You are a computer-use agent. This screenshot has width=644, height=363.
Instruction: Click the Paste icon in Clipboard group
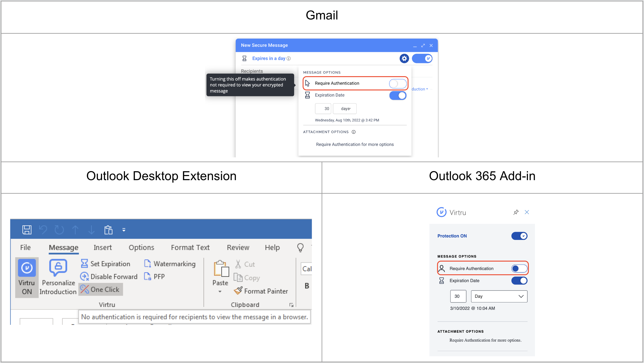(x=221, y=269)
